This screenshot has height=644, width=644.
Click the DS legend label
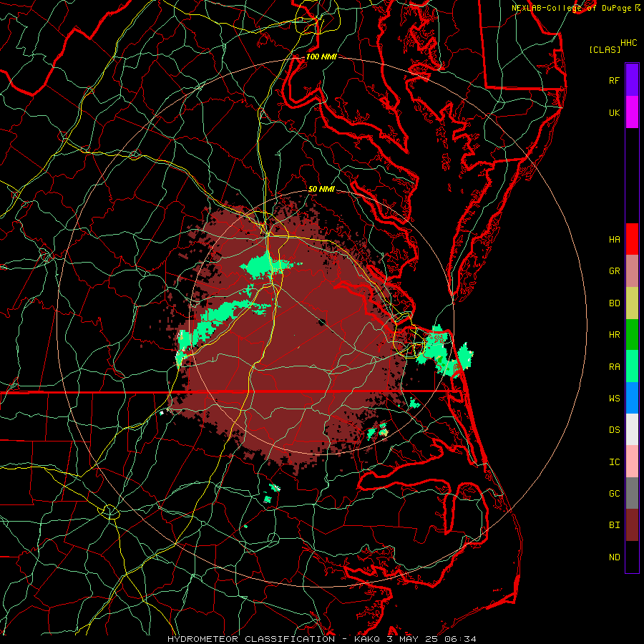614,430
